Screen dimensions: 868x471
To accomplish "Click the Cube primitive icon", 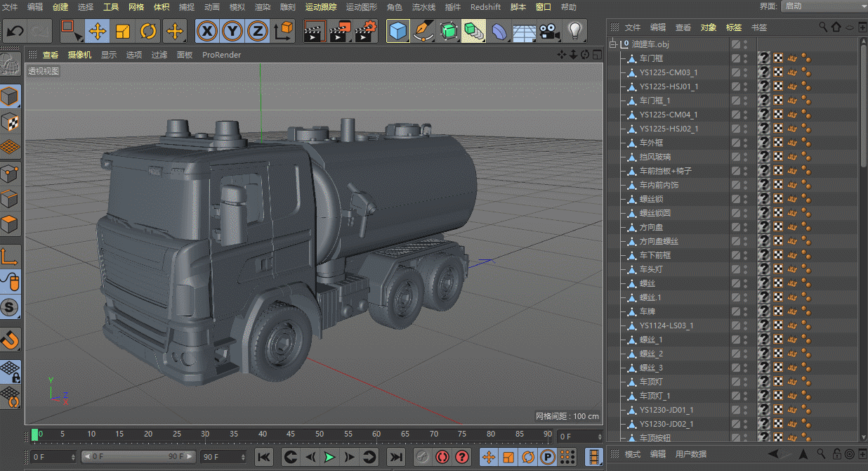I will (398, 31).
